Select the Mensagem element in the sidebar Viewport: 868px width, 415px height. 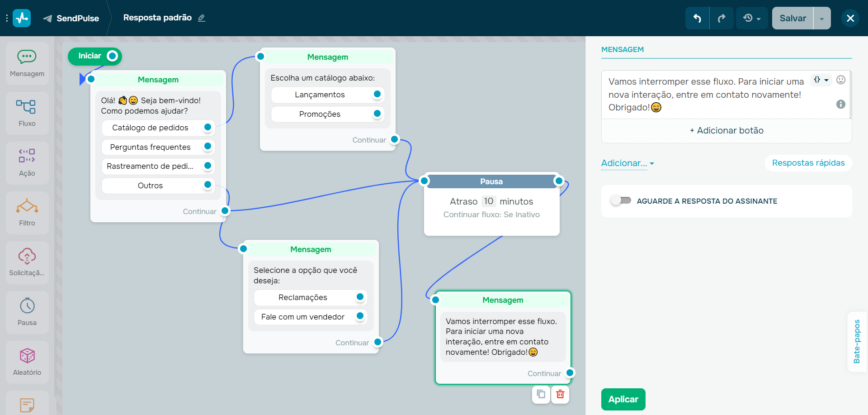coord(27,63)
